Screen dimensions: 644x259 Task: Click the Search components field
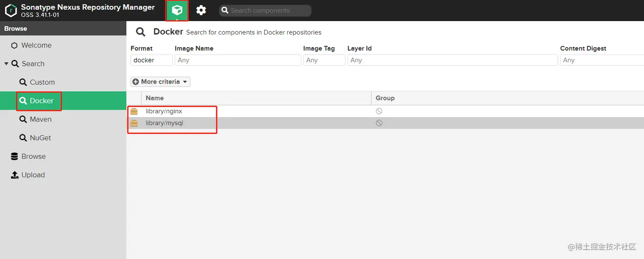(x=265, y=11)
